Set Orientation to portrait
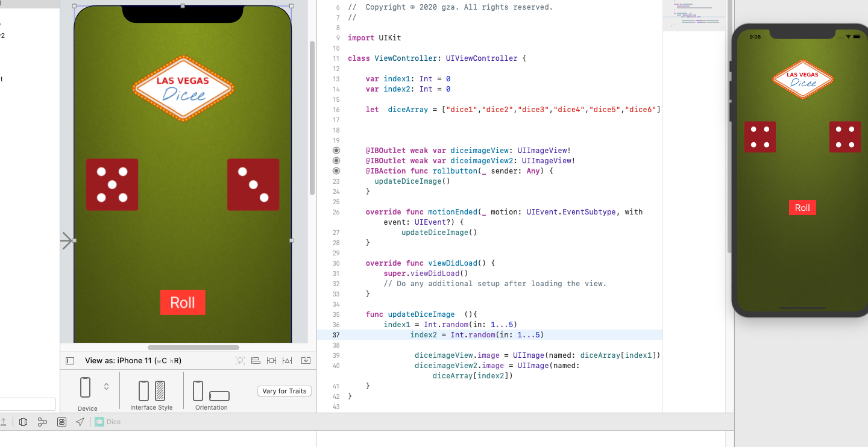 tap(198, 391)
